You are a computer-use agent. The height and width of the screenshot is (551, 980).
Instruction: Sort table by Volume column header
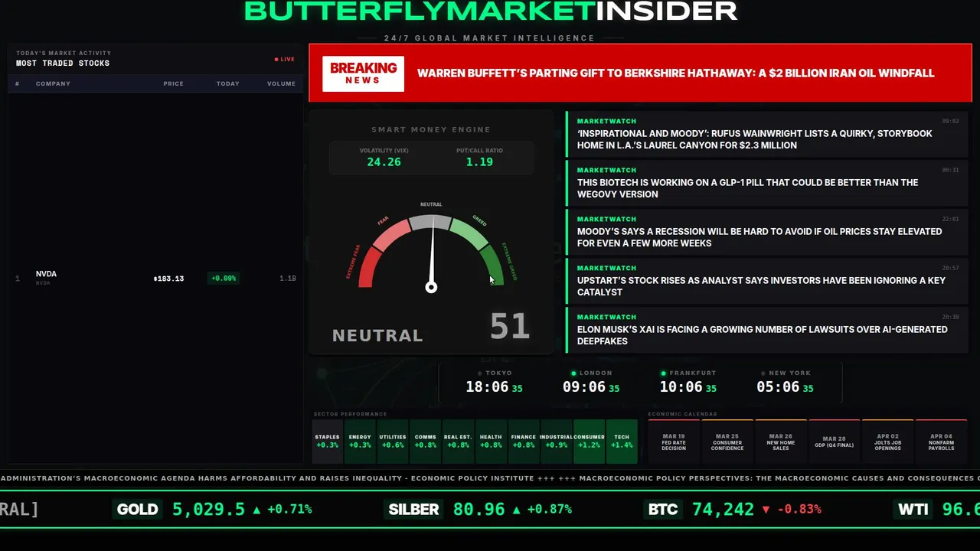[x=281, y=83]
